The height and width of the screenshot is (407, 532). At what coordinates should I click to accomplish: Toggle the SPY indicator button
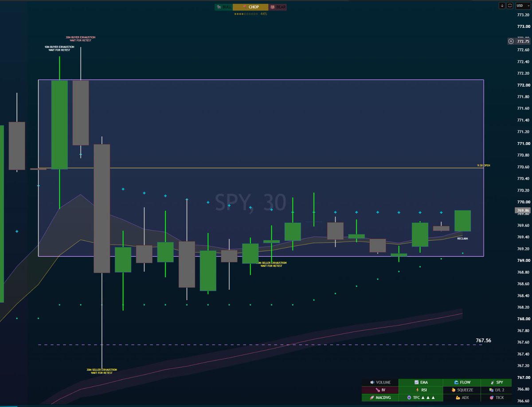pos(496,382)
